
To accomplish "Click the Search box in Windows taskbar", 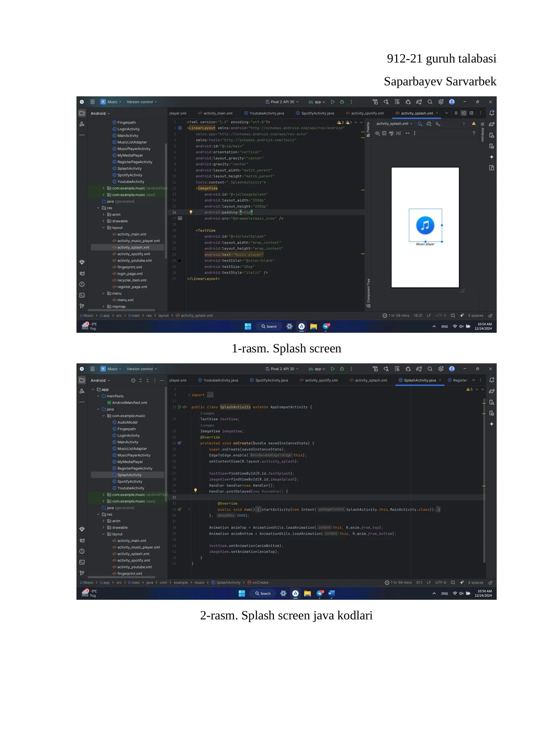I will click(x=269, y=327).
